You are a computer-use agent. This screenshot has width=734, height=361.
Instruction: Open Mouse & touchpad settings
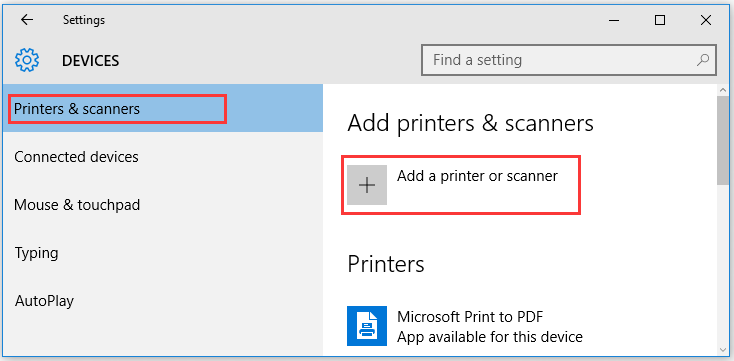[162, 205]
